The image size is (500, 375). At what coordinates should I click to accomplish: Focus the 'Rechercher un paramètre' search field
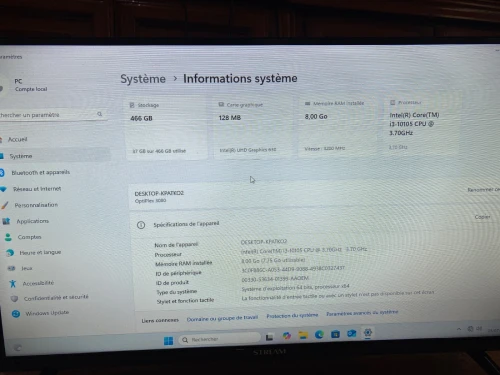[x=53, y=115]
